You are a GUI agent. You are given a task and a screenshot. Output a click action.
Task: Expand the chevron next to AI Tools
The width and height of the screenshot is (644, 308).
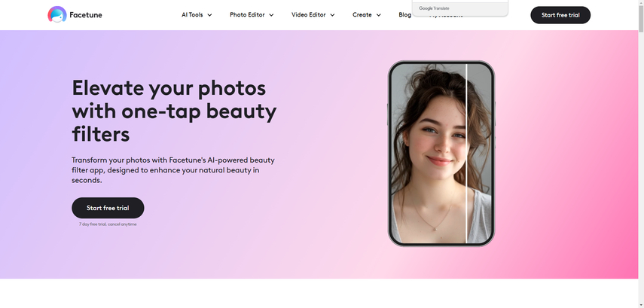pos(209,15)
